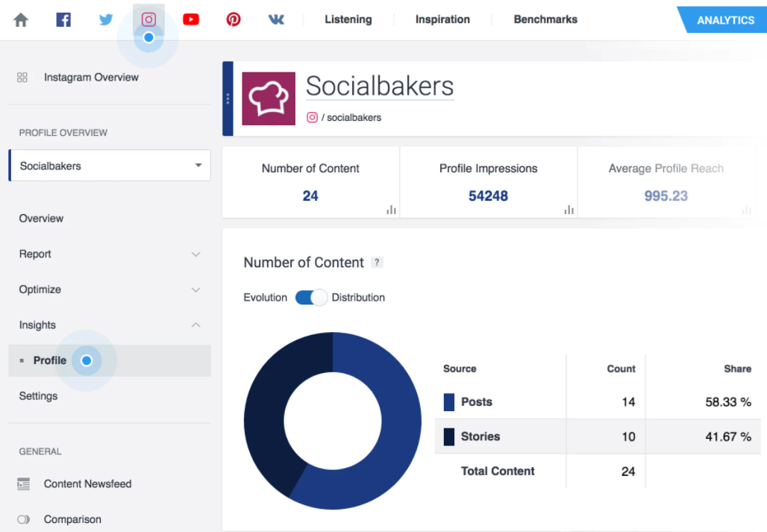767x532 pixels.
Task: Open Content Newsfeed in the sidebar
Action: pyautogui.click(x=87, y=484)
